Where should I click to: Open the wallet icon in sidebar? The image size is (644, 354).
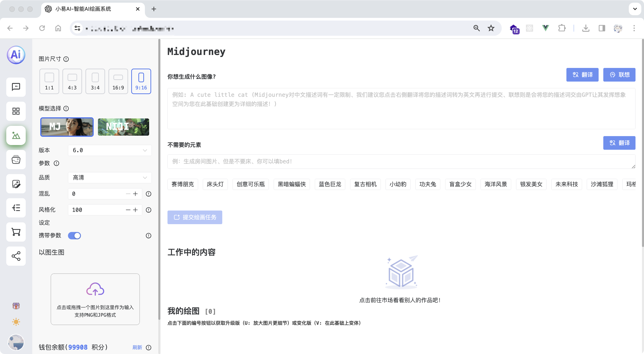pos(16,160)
